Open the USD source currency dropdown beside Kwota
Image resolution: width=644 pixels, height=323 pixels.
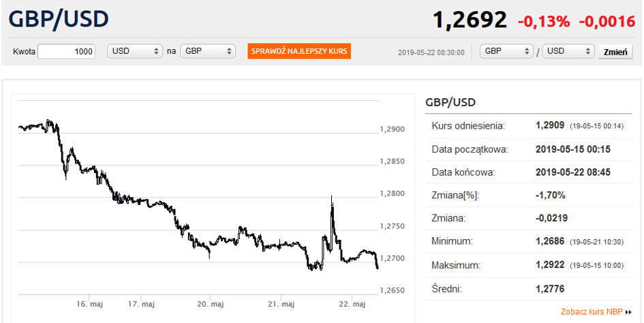tap(135, 51)
